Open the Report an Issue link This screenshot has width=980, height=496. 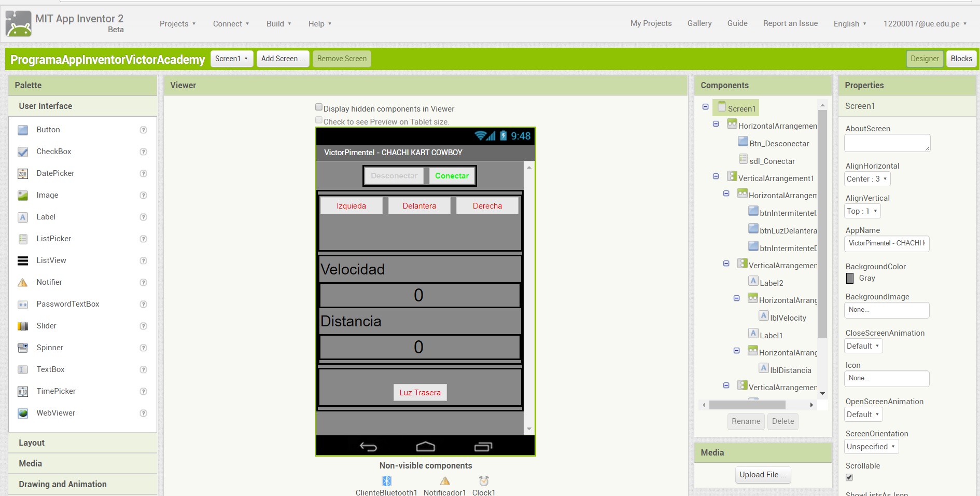point(790,23)
